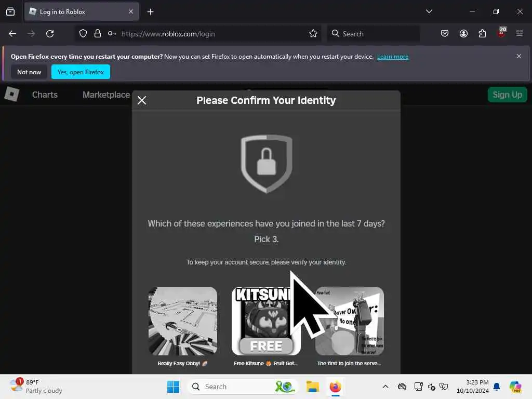This screenshot has height=399, width=532.
Task: Close the Confirm Your Identity dialog
Action: [x=142, y=100]
